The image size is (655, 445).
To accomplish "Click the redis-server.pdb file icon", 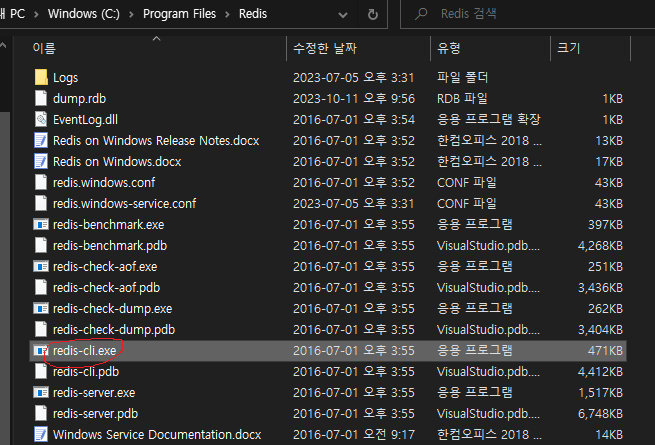I will coord(41,413).
